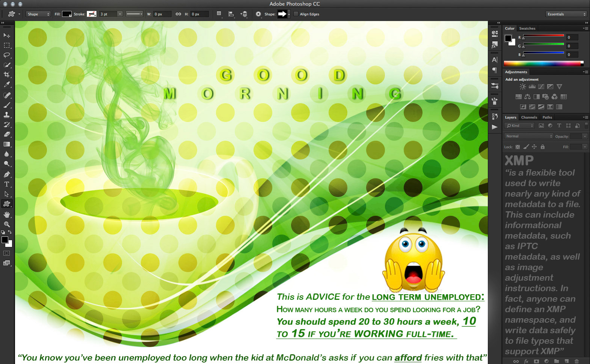Open the layer filter Kind dropdown
590x364 pixels.
(x=519, y=126)
